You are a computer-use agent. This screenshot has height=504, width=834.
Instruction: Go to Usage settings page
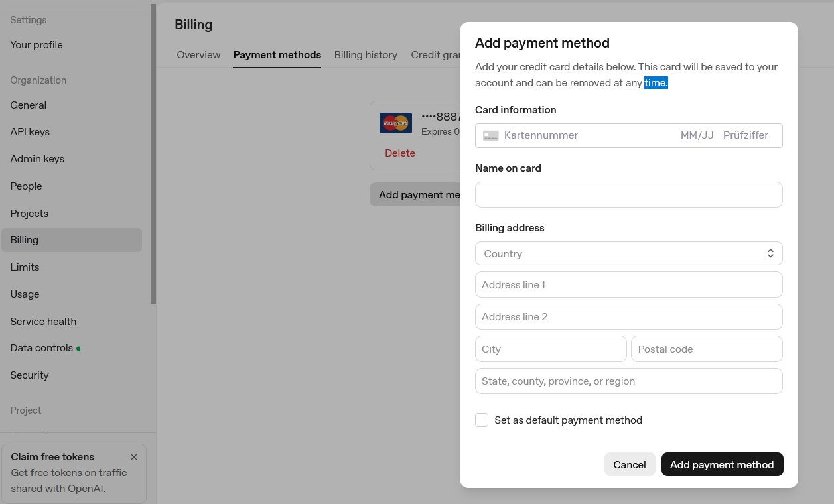coord(25,294)
